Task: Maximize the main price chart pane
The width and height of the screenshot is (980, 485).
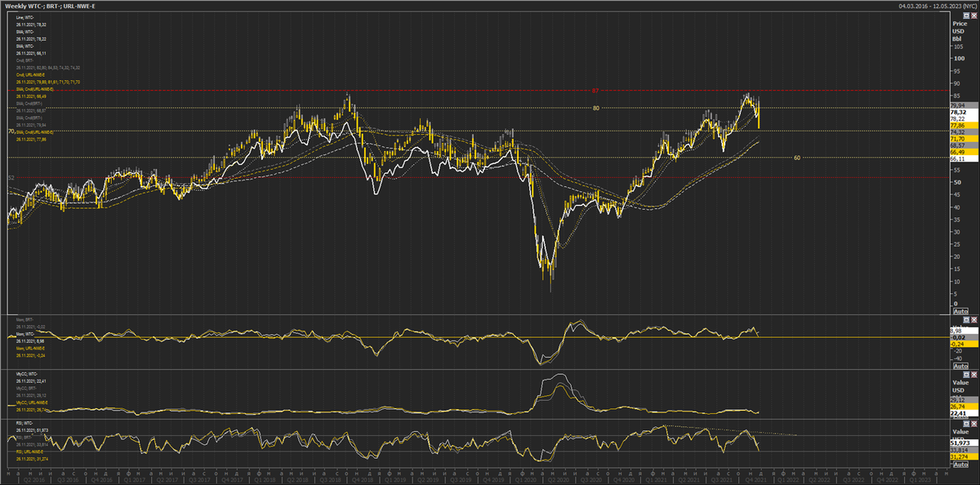Action: [966, 16]
